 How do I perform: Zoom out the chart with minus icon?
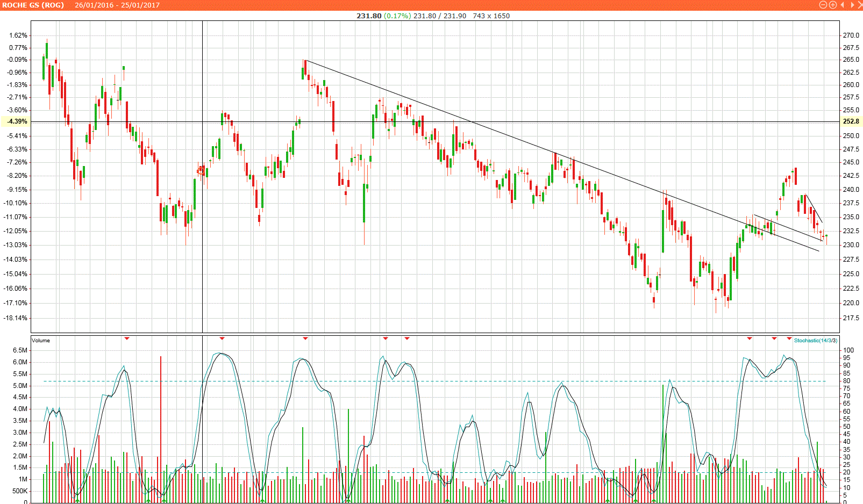pos(823,5)
